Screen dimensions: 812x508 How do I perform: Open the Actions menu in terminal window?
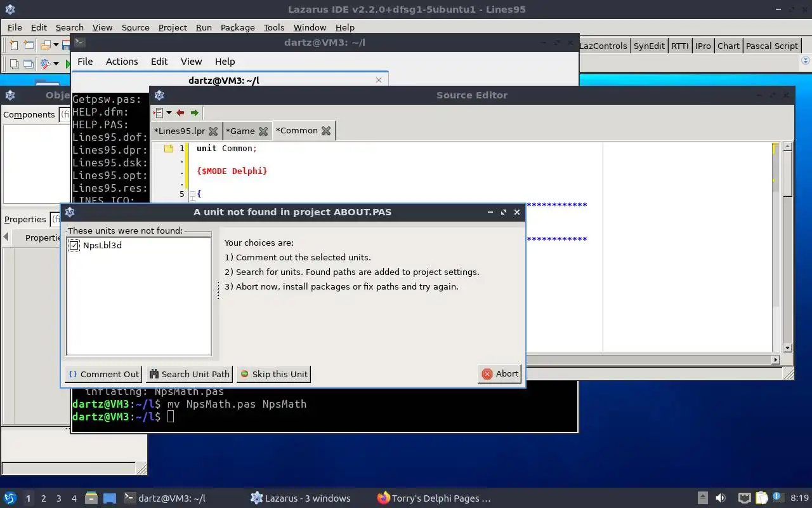click(122, 62)
